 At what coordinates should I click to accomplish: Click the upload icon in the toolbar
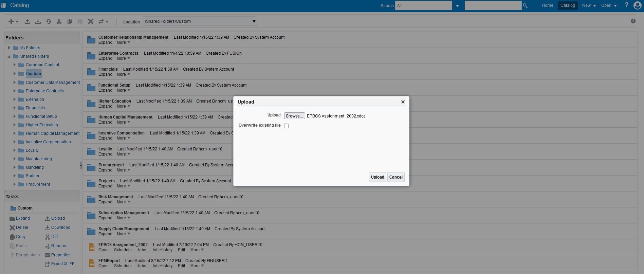pyautogui.click(x=27, y=21)
